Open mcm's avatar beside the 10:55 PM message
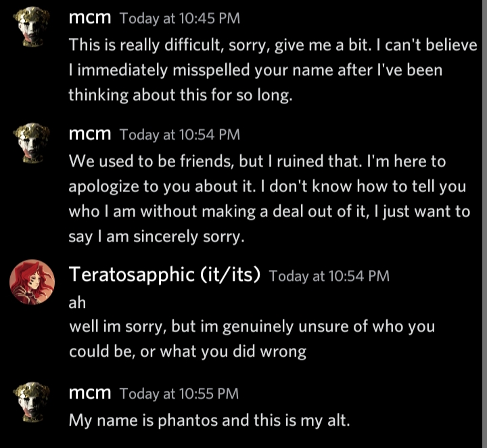487x448 pixels. coord(31,402)
